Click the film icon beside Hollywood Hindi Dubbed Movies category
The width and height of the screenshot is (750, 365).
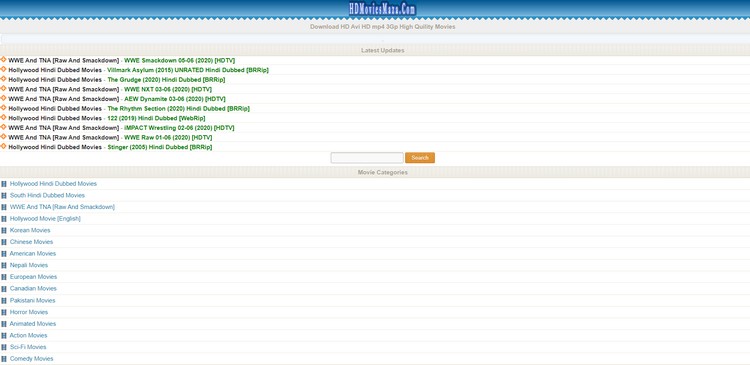pyautogui.click(x=4, y=184)
